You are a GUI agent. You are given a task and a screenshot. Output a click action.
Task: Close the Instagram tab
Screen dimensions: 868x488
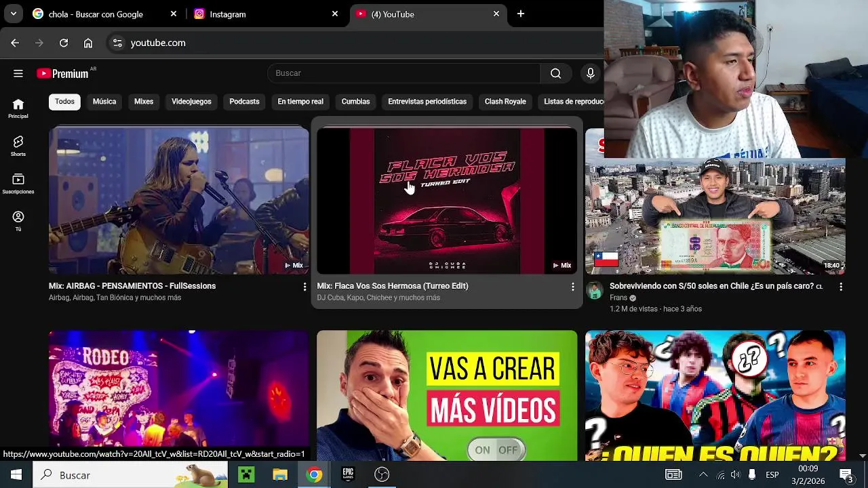pos(334,14)
